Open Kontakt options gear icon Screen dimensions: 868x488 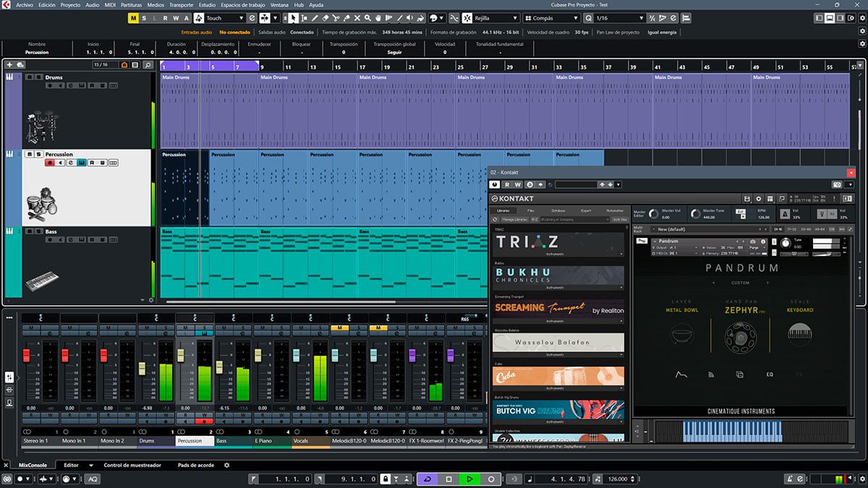pos(759,199)
